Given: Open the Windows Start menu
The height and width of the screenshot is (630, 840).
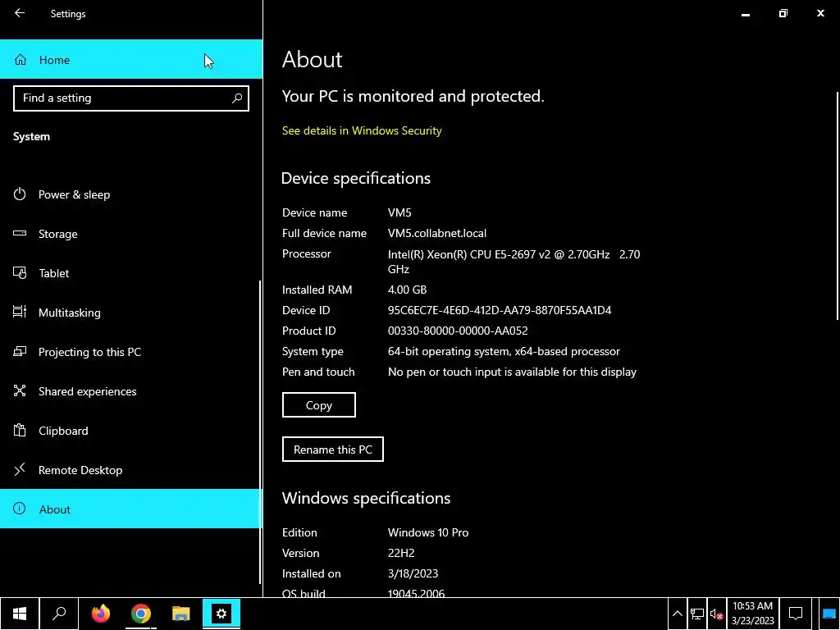Looking at the screenshot, I should point(20,614).
